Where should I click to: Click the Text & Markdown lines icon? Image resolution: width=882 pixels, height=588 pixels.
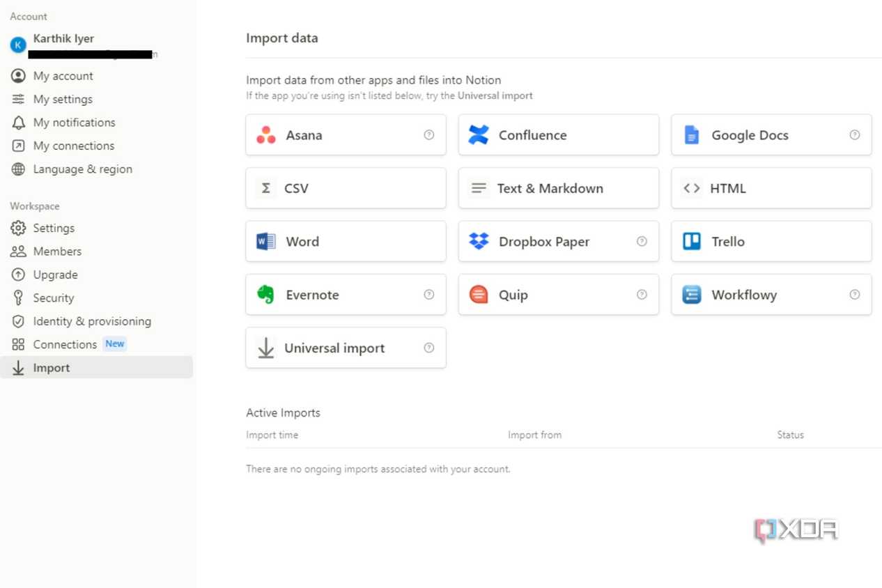pyautogui.click(x=479, y=188)
